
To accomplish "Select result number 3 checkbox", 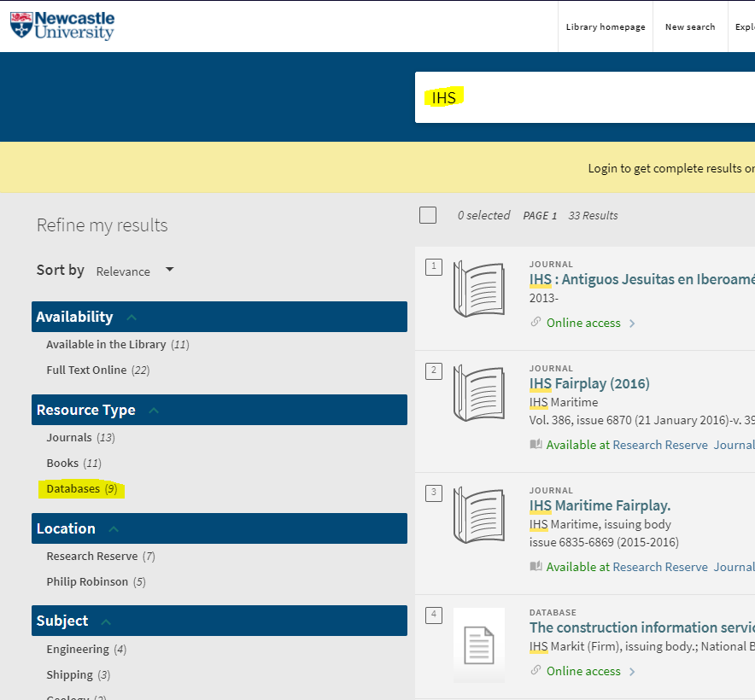I will tap(434, 493).
